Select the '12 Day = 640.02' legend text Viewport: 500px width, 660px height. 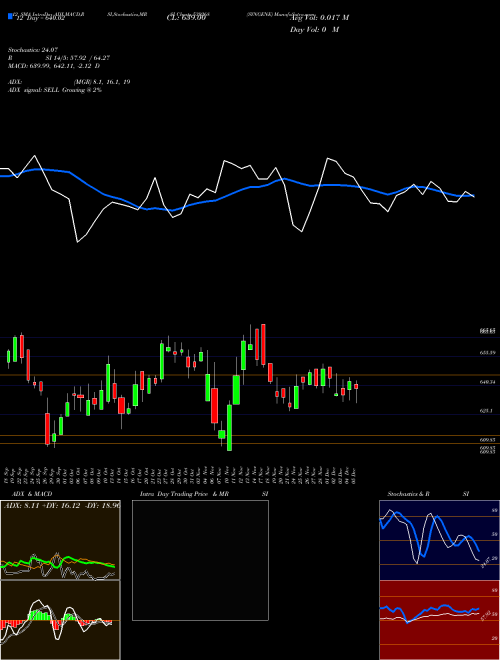tap(40, 18)
